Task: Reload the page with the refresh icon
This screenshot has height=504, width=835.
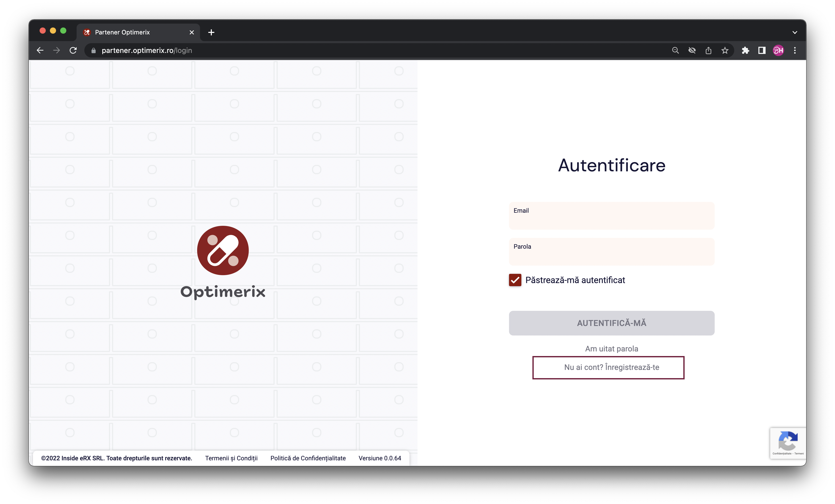Action: (x=73, y=50)
